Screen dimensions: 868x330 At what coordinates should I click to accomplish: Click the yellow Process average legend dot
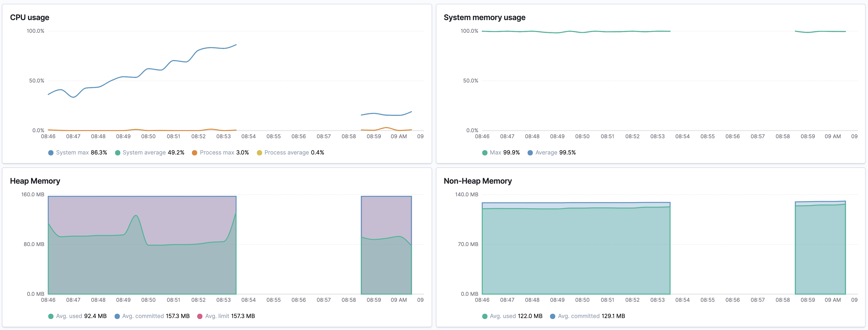(x=259, y=153)
